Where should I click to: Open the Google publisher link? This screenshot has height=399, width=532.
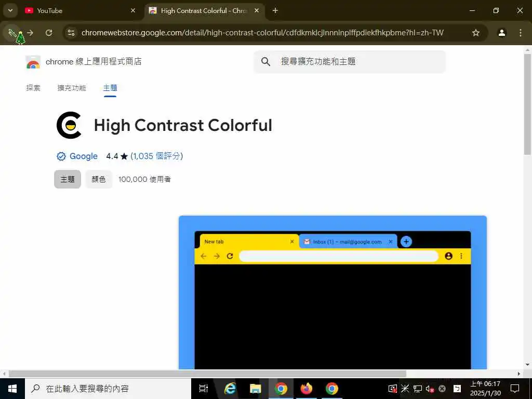pos(84,156)
